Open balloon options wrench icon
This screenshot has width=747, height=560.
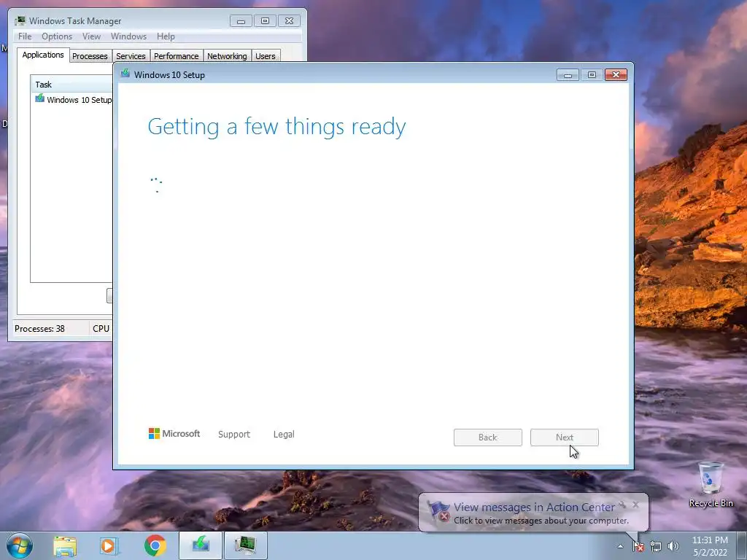click(x=622, y=505)
